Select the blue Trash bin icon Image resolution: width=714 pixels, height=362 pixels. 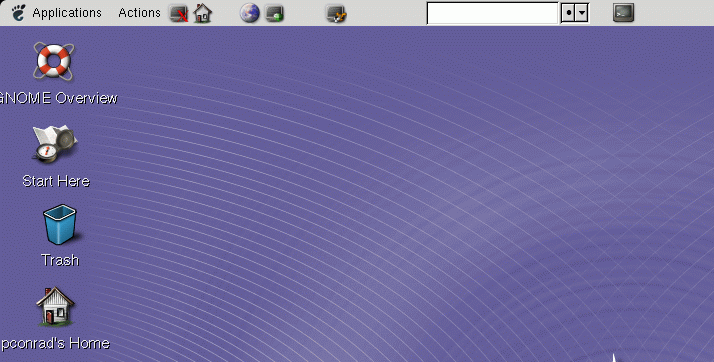tap(60, 225)
